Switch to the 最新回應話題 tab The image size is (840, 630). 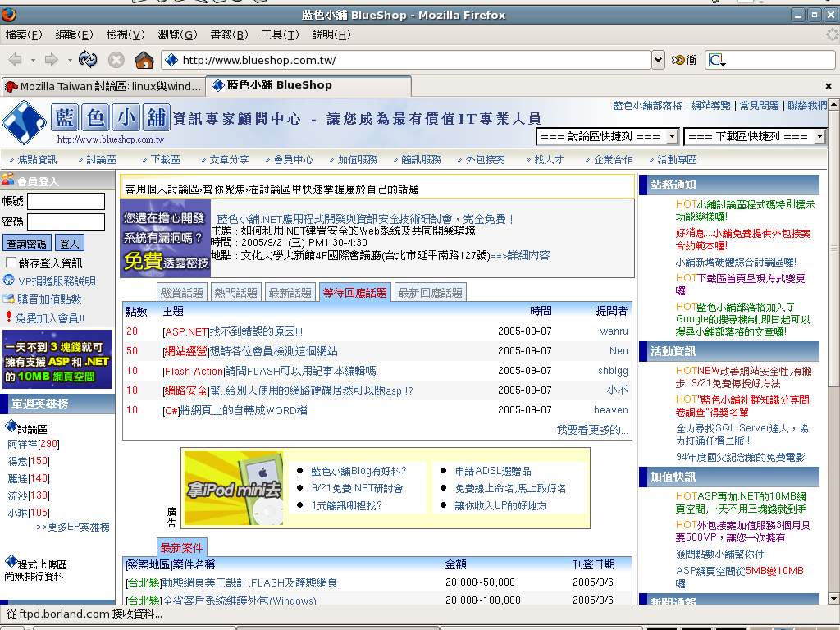431,292
